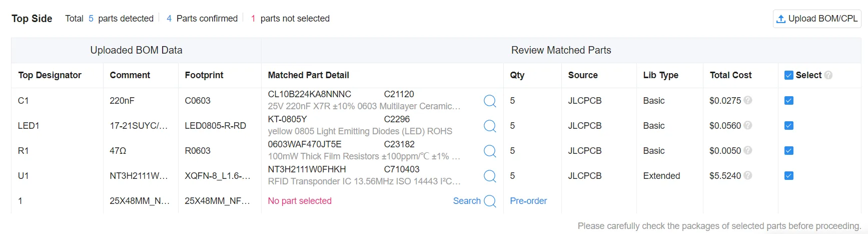Image resolution: width=868 pixels, height=234 pixels.
Task: Click search magnifier in unmatched 25X48MM row
Action: click(490, 201)
